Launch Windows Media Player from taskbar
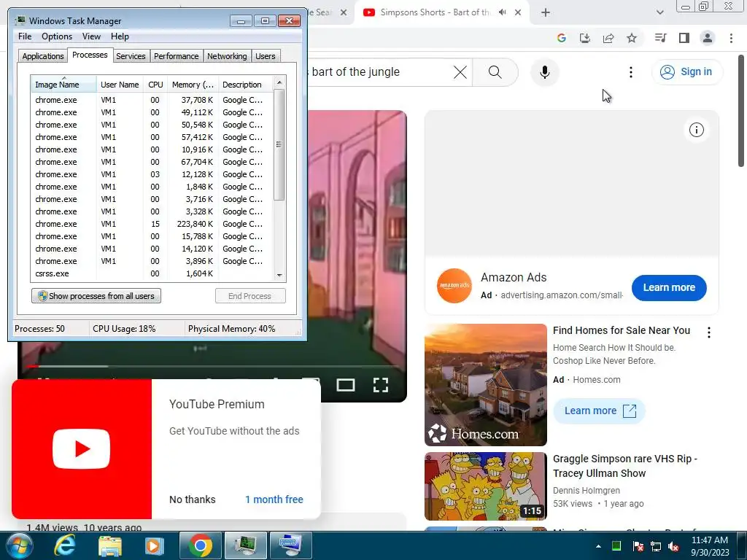Image resolution: width=747 pixels, height=560 pixels. [x=153, y=545]
